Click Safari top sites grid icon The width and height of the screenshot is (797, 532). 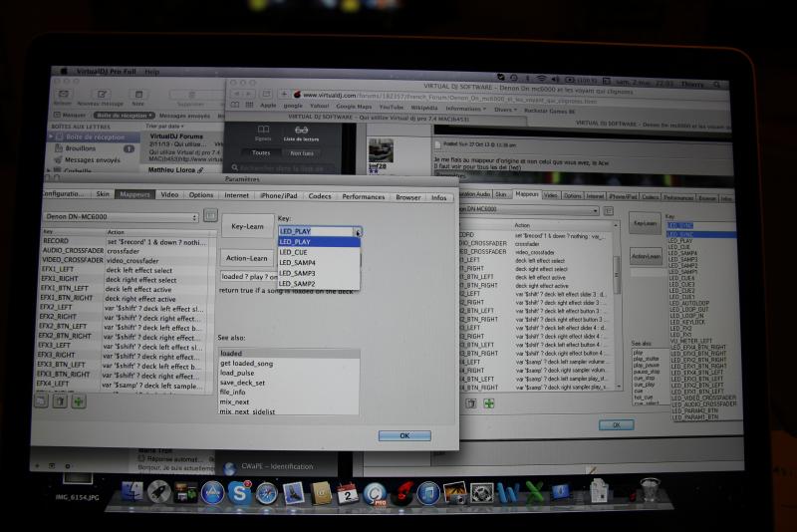(x=250, y=106)
